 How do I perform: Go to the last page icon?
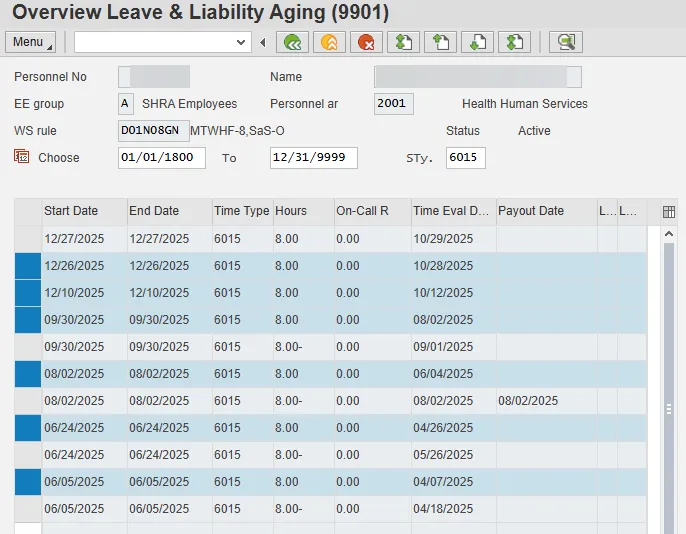point(515,42)
